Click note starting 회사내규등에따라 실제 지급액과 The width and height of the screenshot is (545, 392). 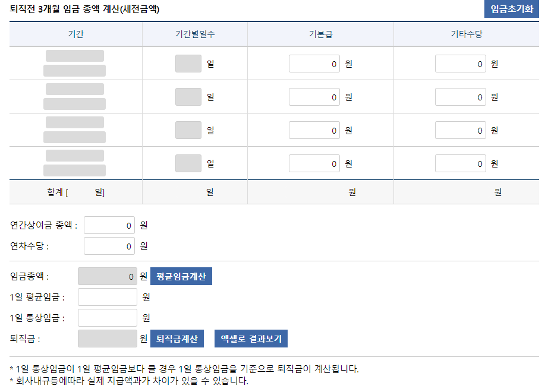coord(129,381)
